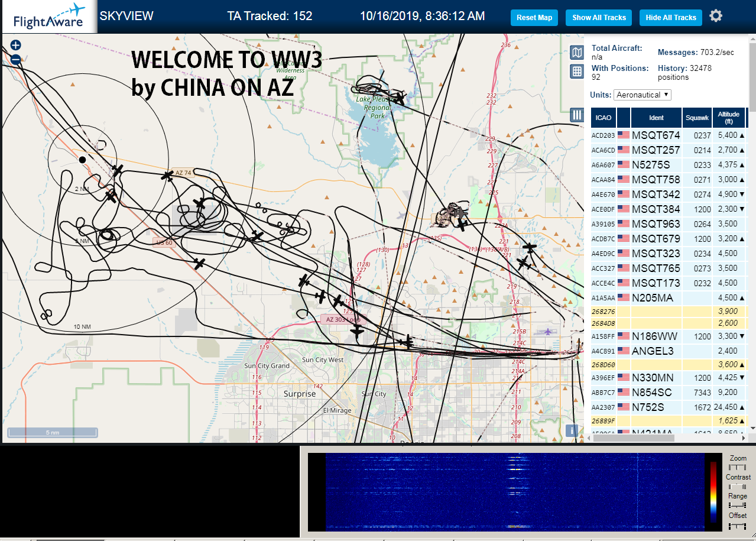
Task: Select aircraft N5275S row
Action: coord(669,165)
